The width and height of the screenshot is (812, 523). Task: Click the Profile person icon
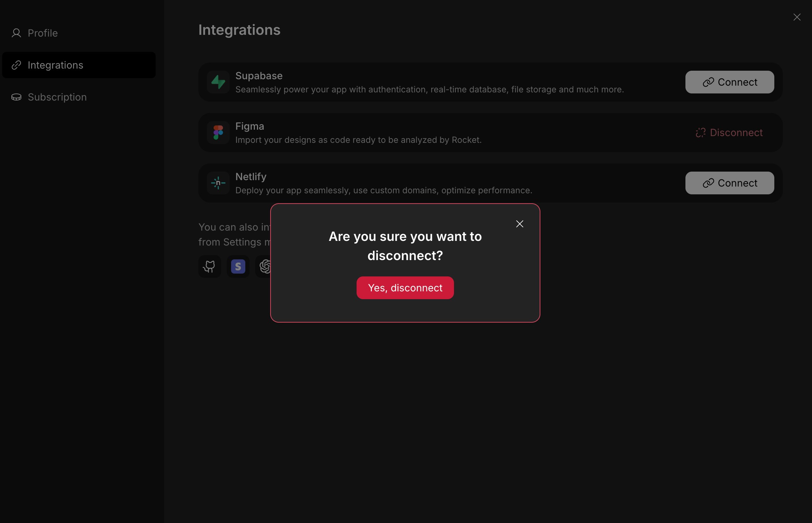tap(16, 33)
